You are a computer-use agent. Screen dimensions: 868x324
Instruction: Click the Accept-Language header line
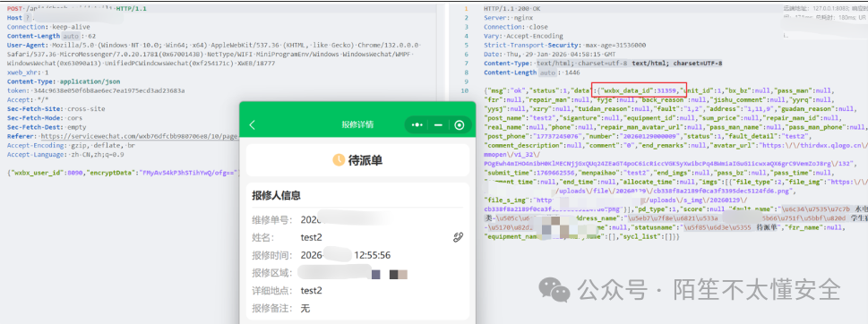click(65, 154)
